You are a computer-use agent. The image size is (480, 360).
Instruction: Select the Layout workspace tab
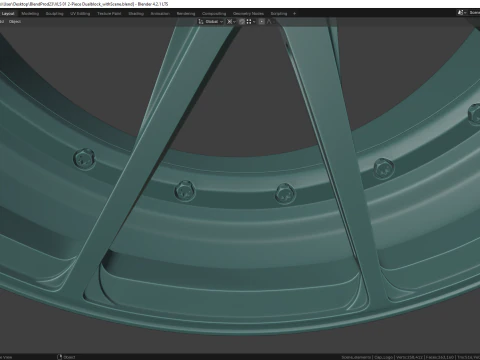coord(8,14)
